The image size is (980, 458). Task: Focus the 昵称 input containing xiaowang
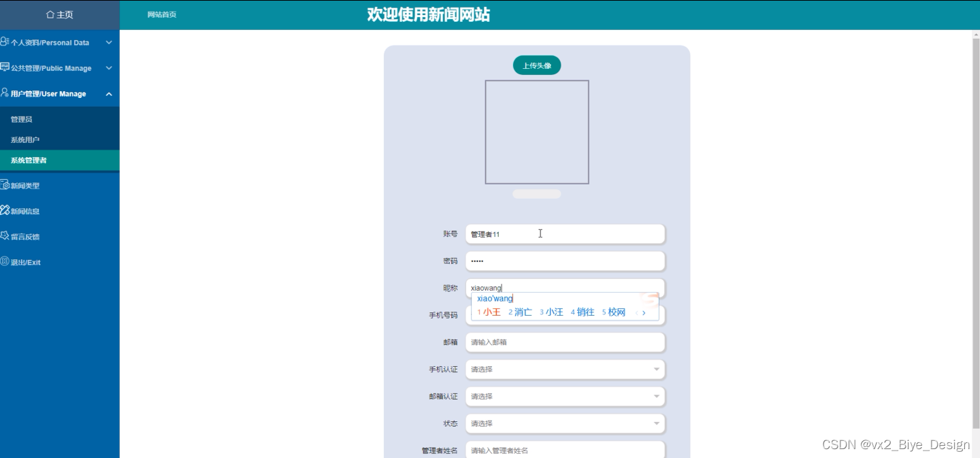pyautogui.click(x=565, y=287)
